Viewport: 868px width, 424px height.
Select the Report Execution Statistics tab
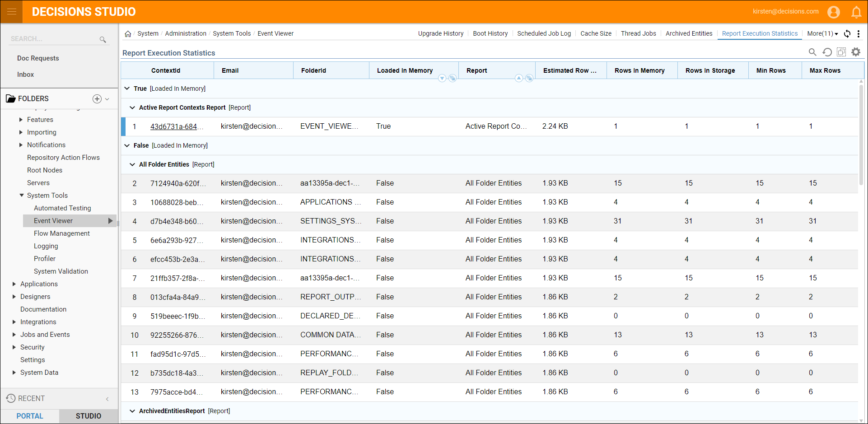pos(760,34)
